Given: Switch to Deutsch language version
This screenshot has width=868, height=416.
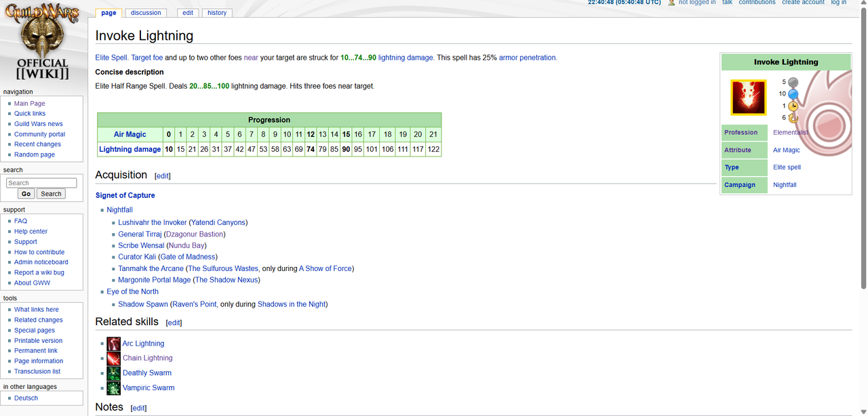Looking at the screenshot, I should pyautogui.click(x=26, y=398).
